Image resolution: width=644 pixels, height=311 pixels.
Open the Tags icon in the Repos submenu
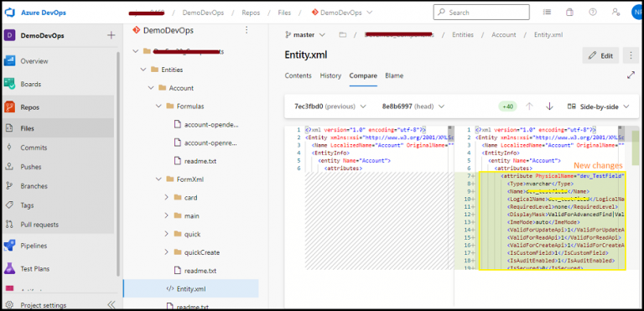9,205
